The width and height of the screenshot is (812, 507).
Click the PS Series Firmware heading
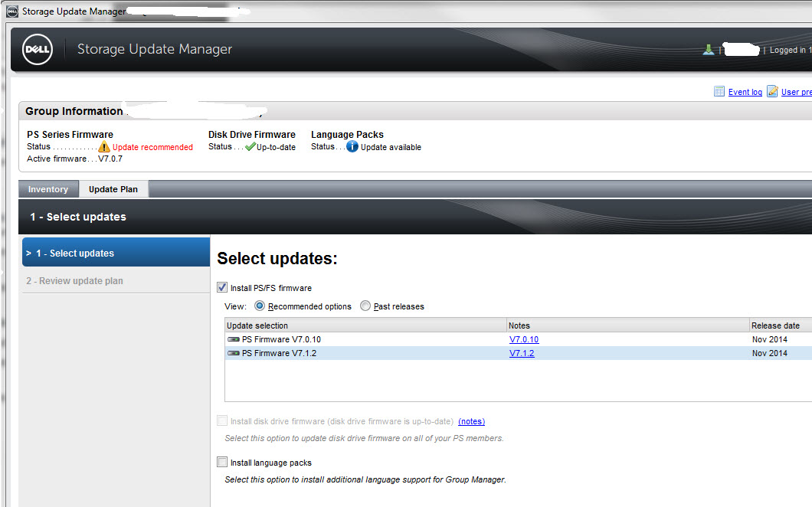tap(70, 134)
